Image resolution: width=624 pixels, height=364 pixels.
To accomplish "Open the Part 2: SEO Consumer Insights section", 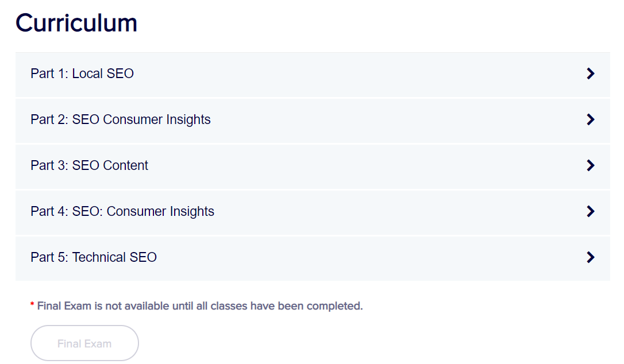I will coord(312,119).
